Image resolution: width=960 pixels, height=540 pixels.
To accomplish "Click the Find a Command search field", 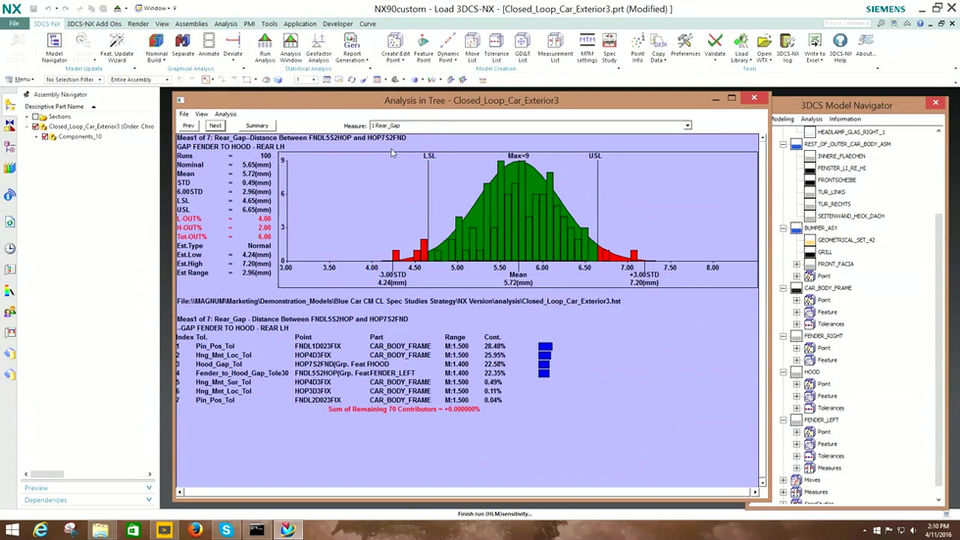I will (847, 23).
